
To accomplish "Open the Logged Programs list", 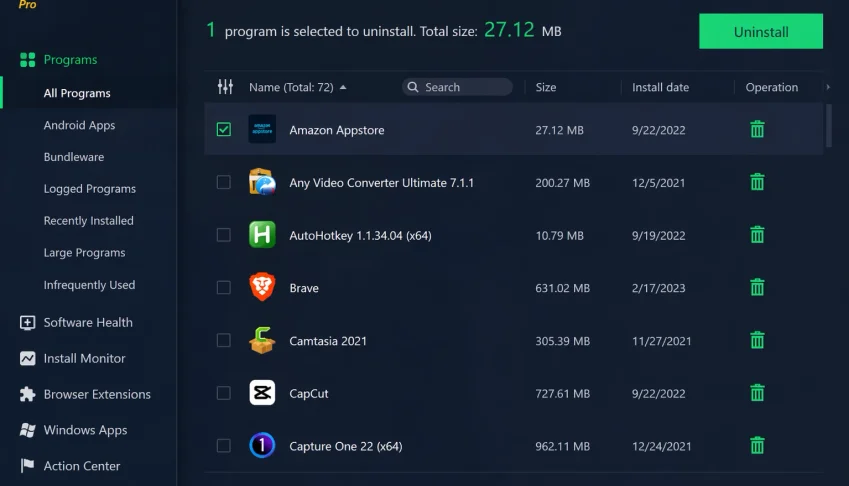I will [x=89, y=189].
